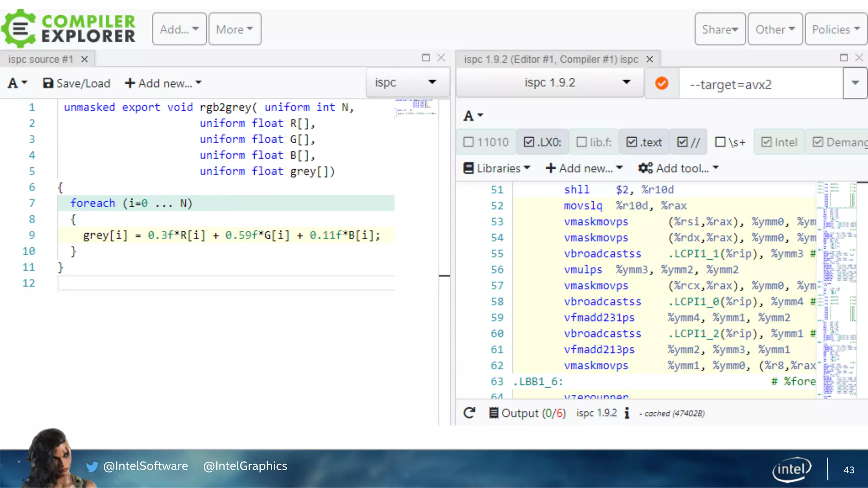Open the Other menu

[x=775, y=29]
